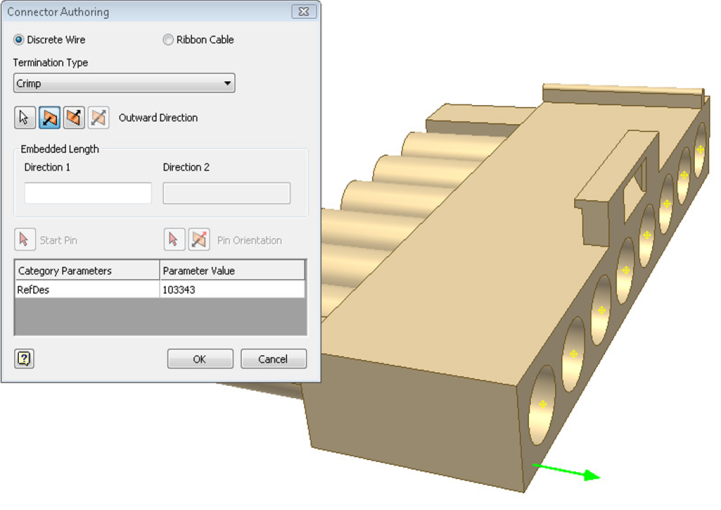Select the RefDes parameter row cell
The width and height of the screenshot is (721, 510).
(87, 290)
